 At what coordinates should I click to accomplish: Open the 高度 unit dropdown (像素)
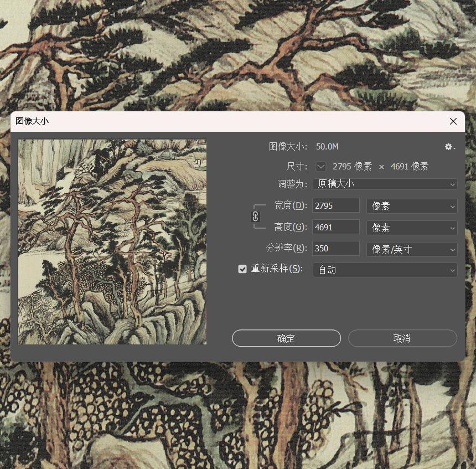(412, 228)
